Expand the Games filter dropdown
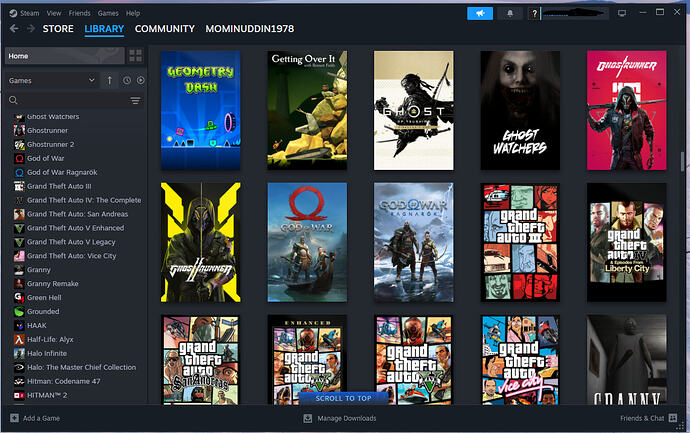The width and height of the screenshot is (690, 433). (91, 80)
